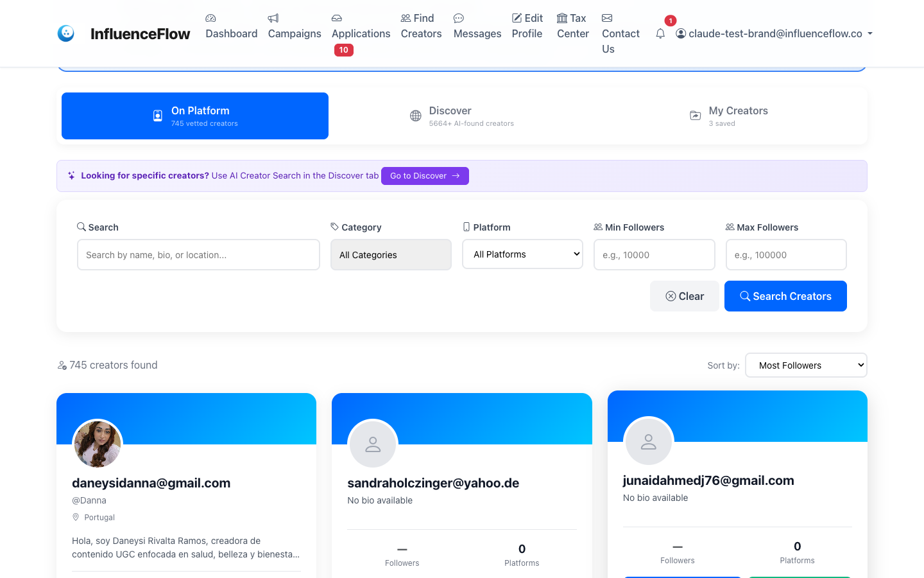
Task: Click the red notification count badge
Action: pyautogui.click(x=671, y=21)
